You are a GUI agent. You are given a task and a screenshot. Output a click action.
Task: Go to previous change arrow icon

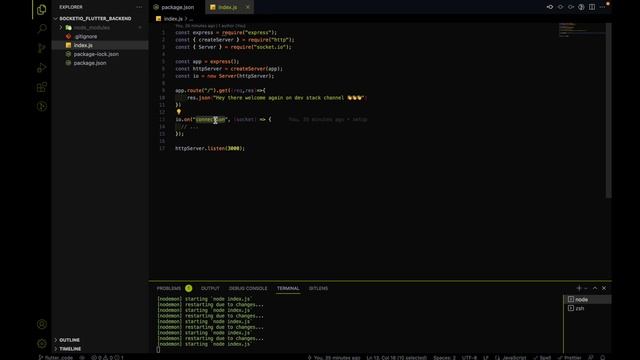(550, 7)
